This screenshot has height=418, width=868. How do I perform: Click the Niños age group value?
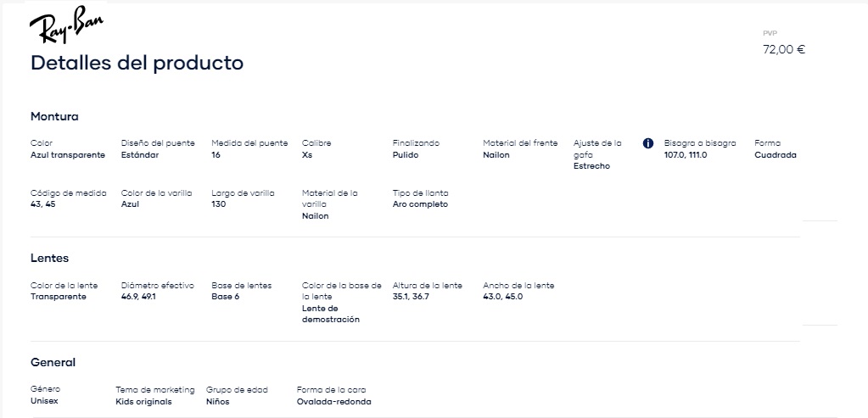pyautogui.click(x=217, y=402)
